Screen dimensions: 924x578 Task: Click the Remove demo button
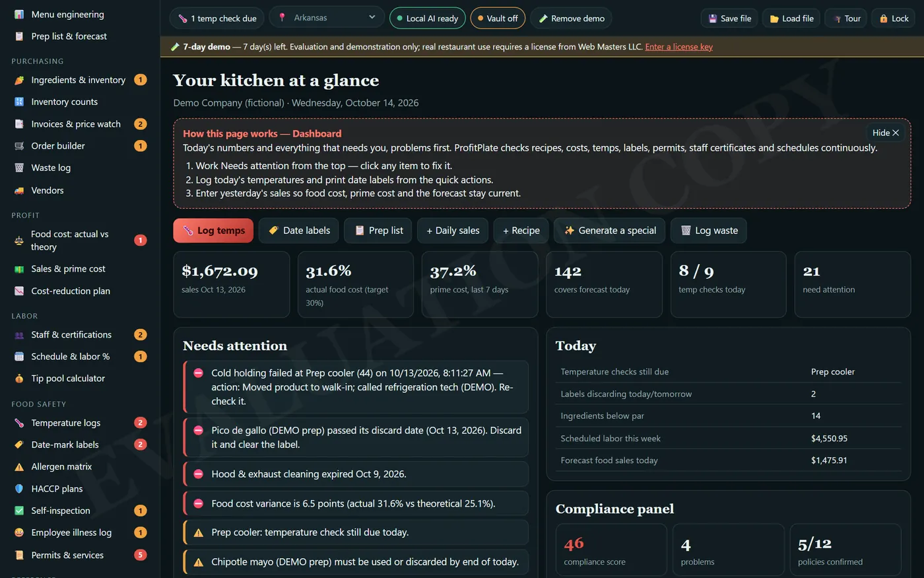tap(571, 18)
